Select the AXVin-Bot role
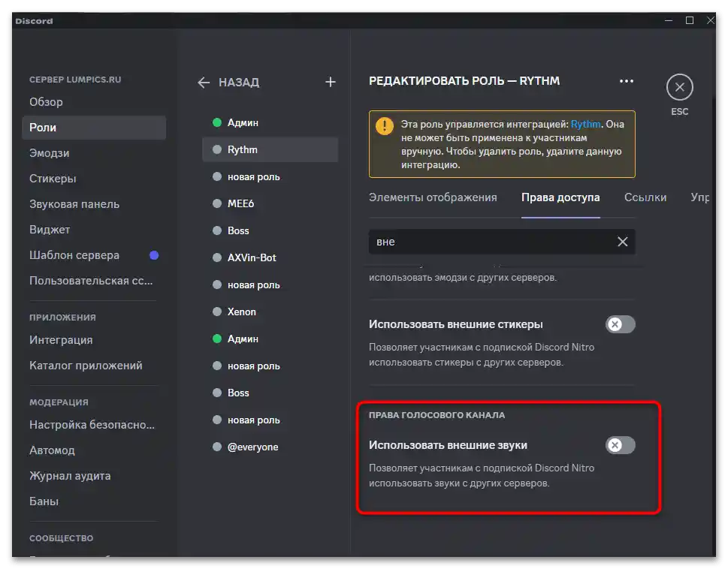Viewport: 728px width, 569px height. click(x=252, y=257)
